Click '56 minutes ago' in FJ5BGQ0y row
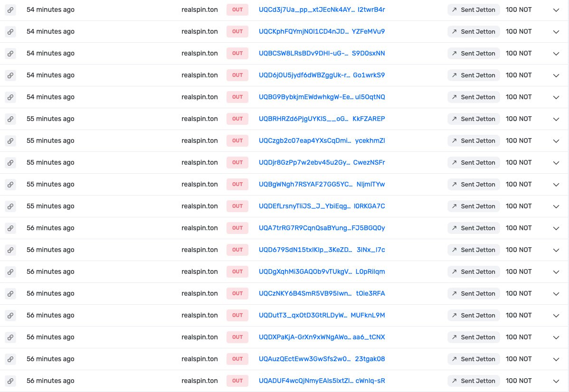Viewport: 569px width, 392px height. (50, 228)
